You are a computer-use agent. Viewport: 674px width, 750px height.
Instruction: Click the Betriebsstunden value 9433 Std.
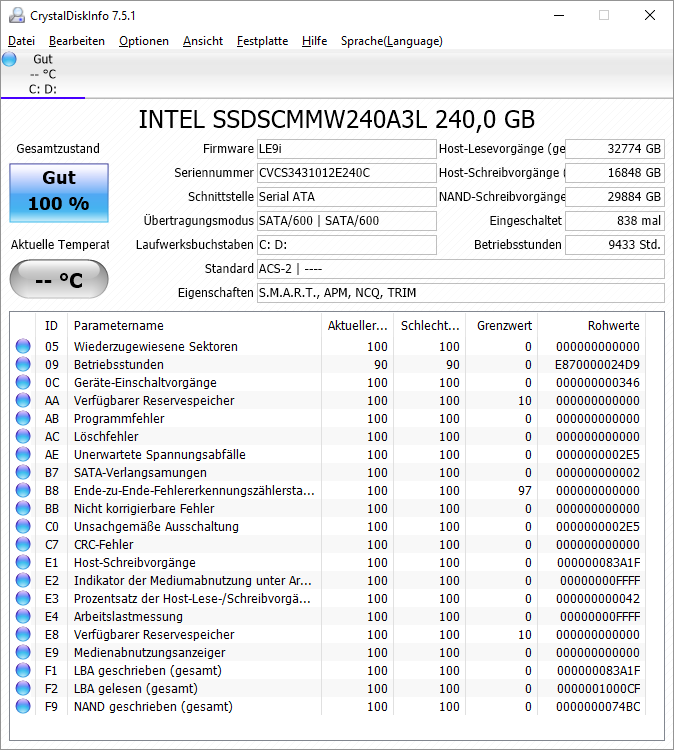[615, 244]
